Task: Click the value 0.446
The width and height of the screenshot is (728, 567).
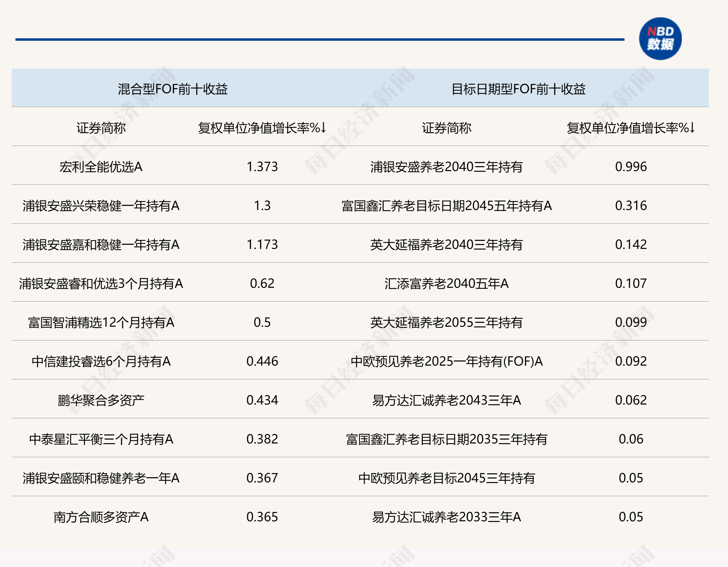Action: [262, 361]
